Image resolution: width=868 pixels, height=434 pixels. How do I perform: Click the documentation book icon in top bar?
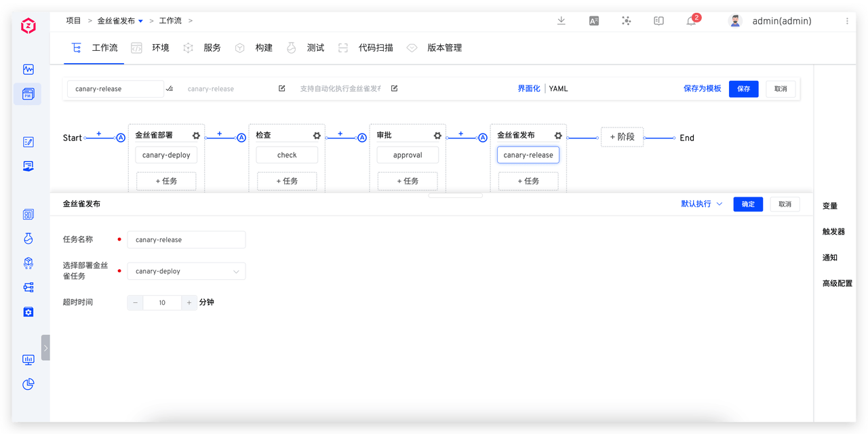pyautogui.click(x=658, y=21)
